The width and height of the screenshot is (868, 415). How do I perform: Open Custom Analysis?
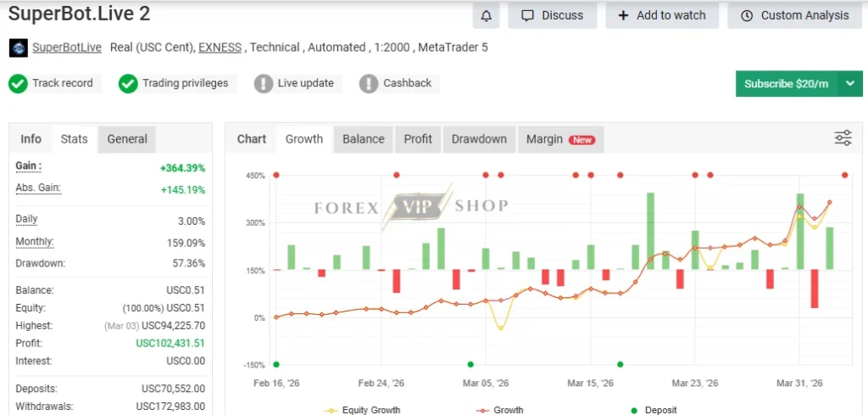click(x=795, y=15)
